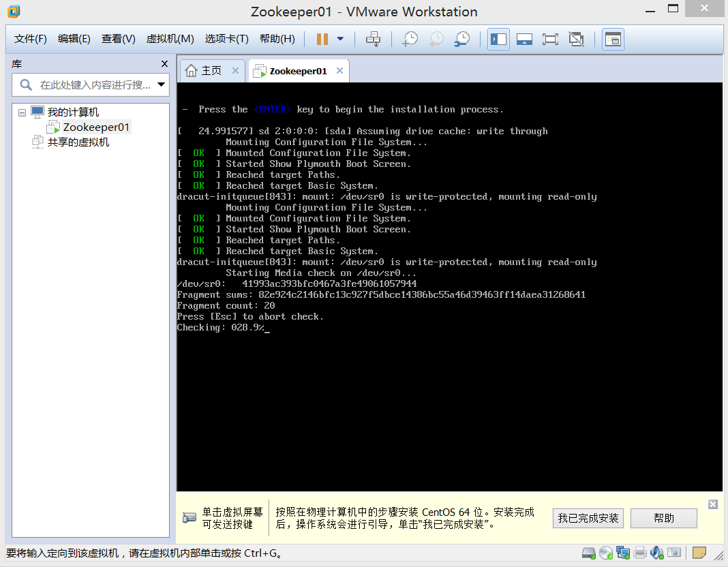
Task: Open the 查看(V) menu
Action: click(x=119, y=39)
